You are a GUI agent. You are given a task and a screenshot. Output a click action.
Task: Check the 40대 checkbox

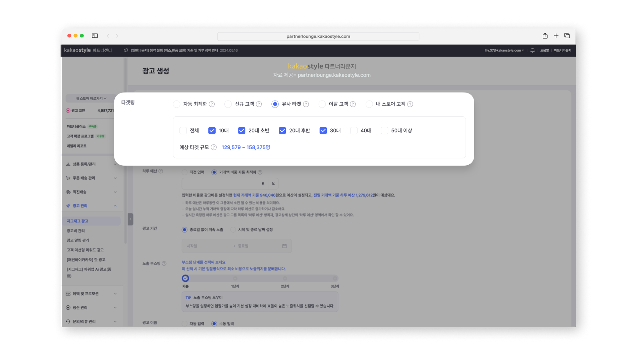[354, 131]
